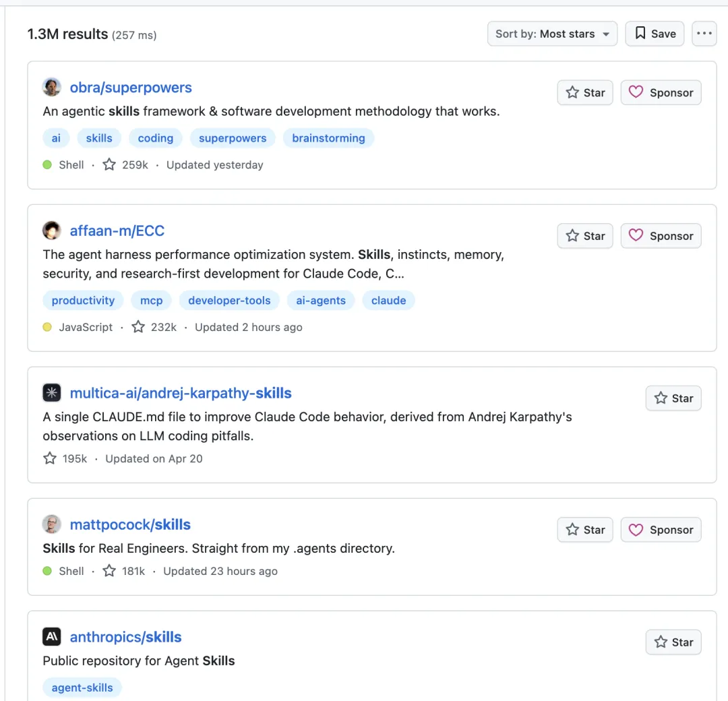728x701 pixels.
Task: Select the 'agent-skills' topic tag
Action: [x=82, y=688]
